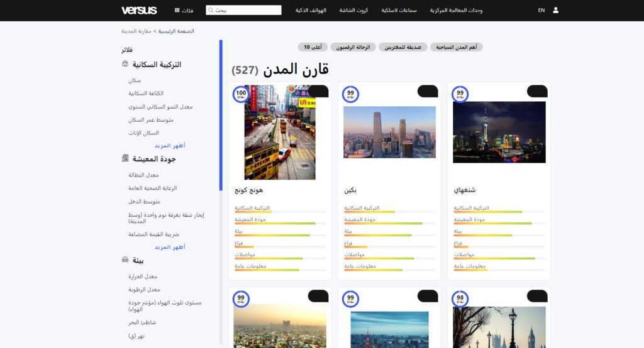This screenshot has height=348, width=644.
Task: Click the building icon beside جودة المعيشة
Action: [x=125, y=159]
